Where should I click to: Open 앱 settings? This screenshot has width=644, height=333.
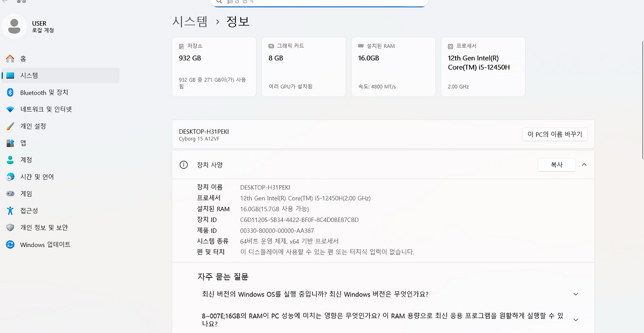27,143
